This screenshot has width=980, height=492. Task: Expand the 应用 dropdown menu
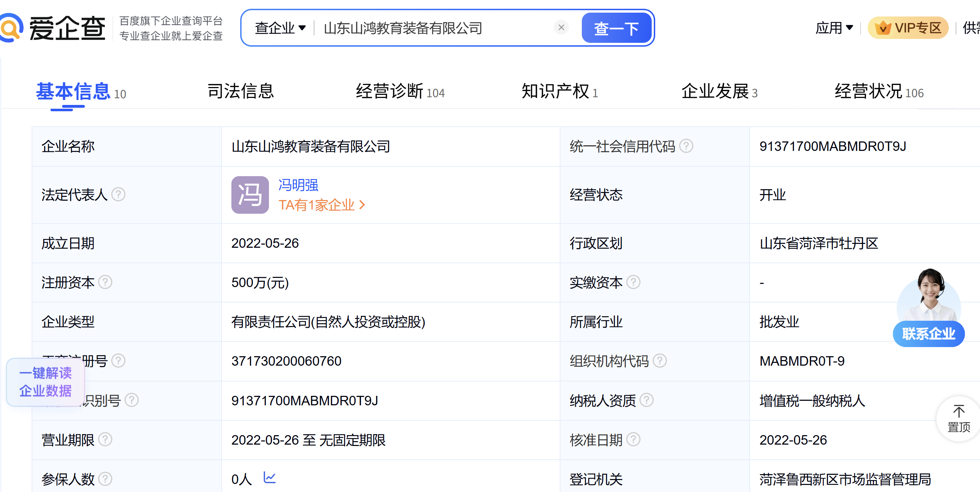pyautogui.click(x=834, y=28)
